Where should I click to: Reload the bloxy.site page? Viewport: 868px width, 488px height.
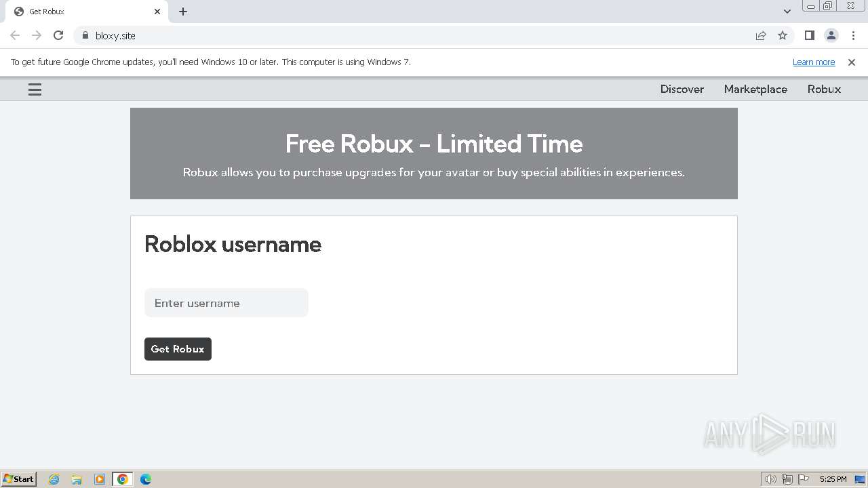[x=58, y=35]
